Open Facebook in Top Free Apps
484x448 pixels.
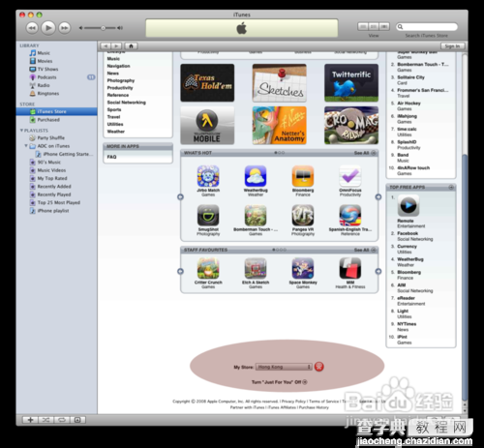[x=408, y=233]
